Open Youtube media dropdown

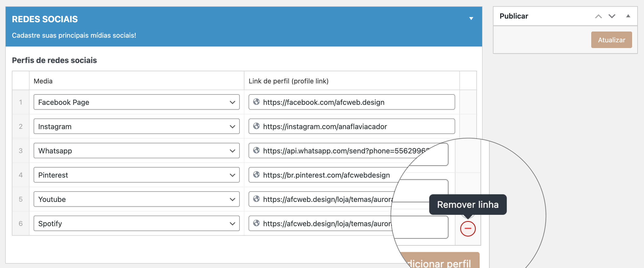[137, 199]
